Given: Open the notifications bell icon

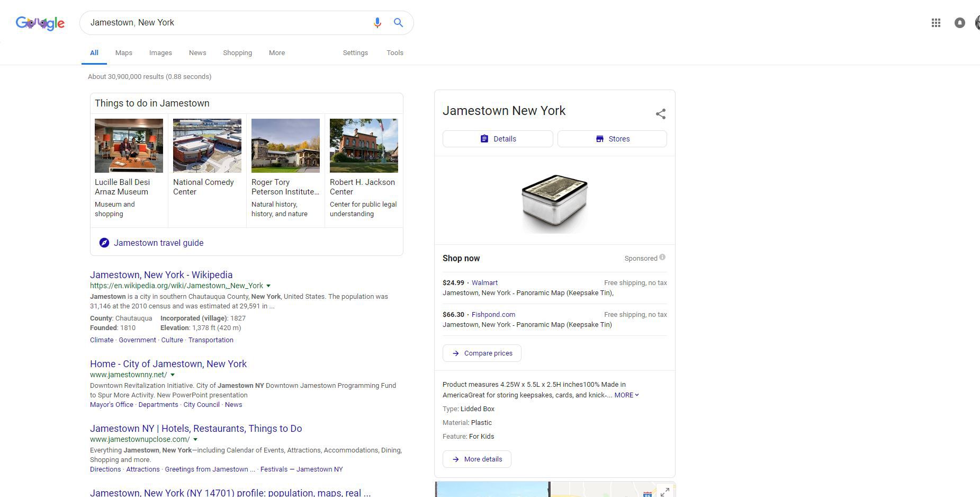Looking at the screenshot, I should click(x=959, y=23).
